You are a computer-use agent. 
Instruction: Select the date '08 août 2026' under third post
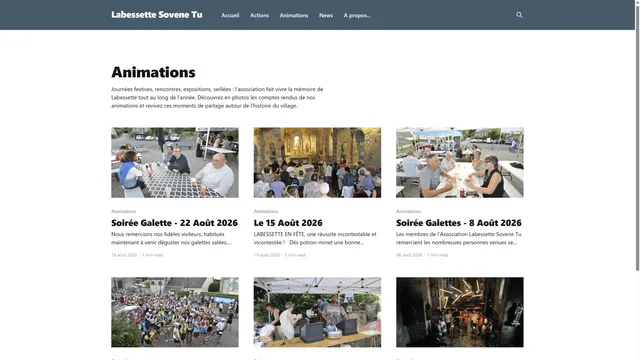click(x=409, y=255)
